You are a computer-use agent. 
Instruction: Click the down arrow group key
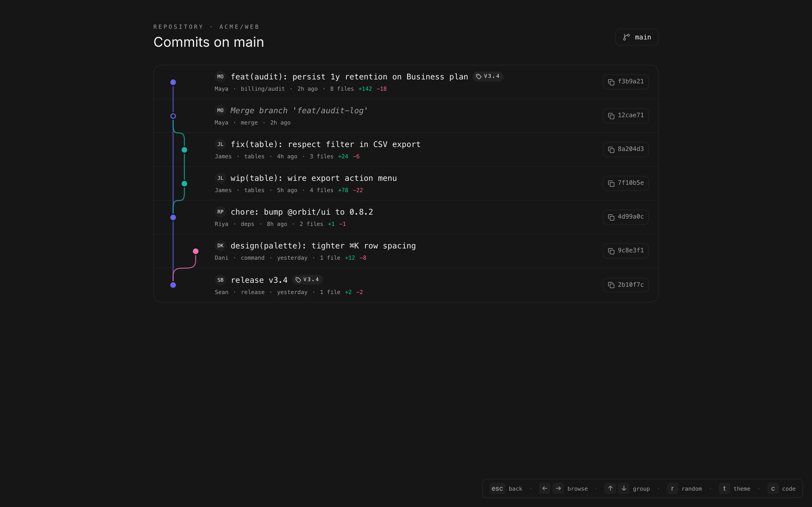point(624,489)
